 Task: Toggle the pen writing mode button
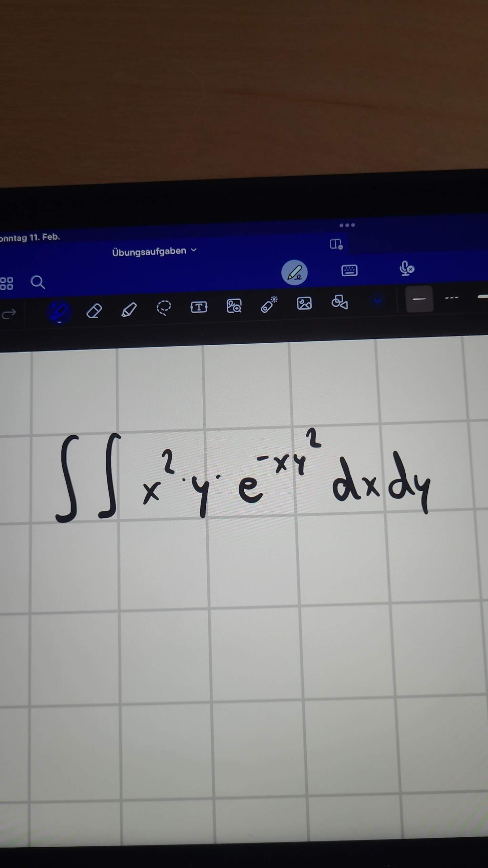(294, 273)
